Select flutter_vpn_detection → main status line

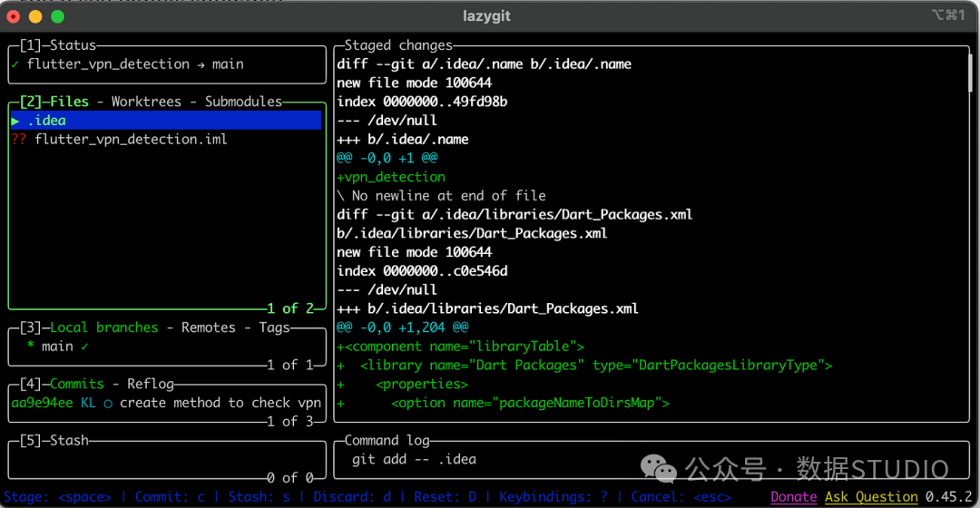(135, 64)
